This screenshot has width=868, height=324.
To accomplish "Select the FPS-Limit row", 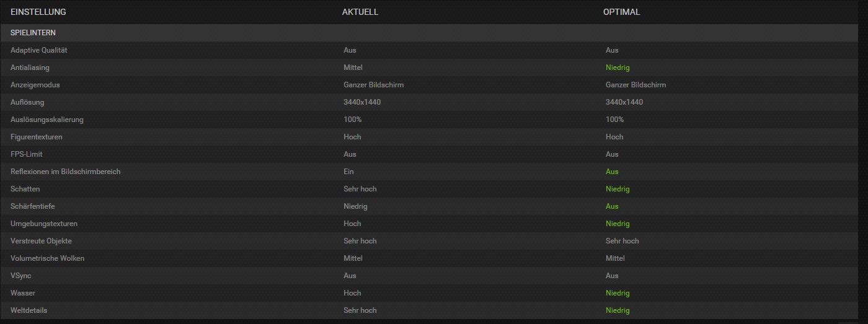I will click(429, 154).
